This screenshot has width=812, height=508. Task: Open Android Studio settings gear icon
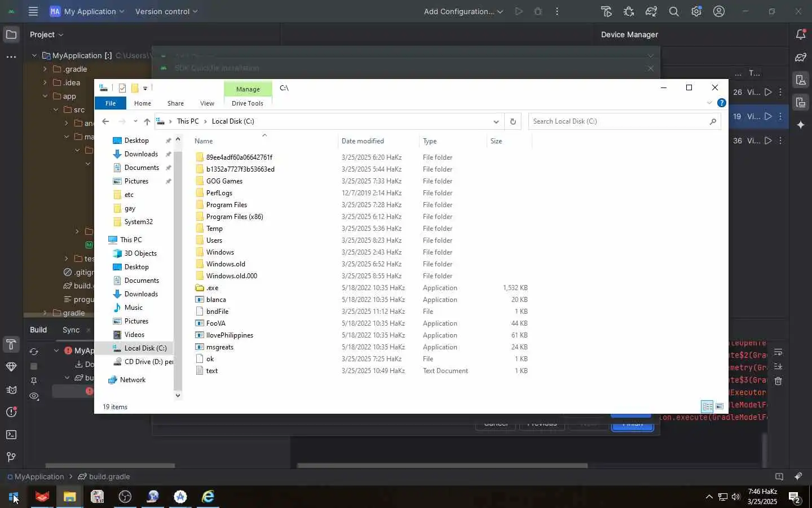click(x=696, y=11)
